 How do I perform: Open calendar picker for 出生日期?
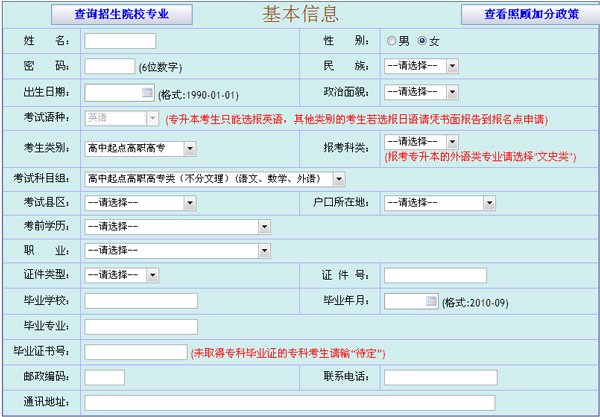point(146,92)
